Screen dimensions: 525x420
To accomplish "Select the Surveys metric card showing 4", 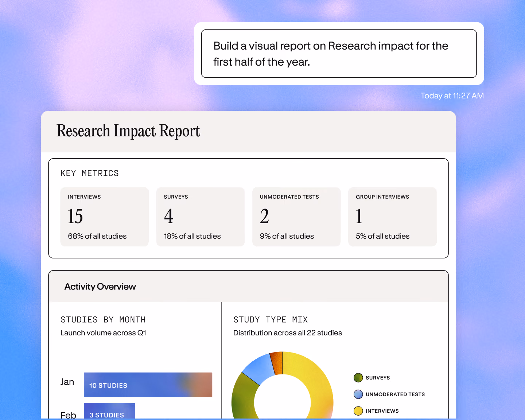I will coord(200,217).
